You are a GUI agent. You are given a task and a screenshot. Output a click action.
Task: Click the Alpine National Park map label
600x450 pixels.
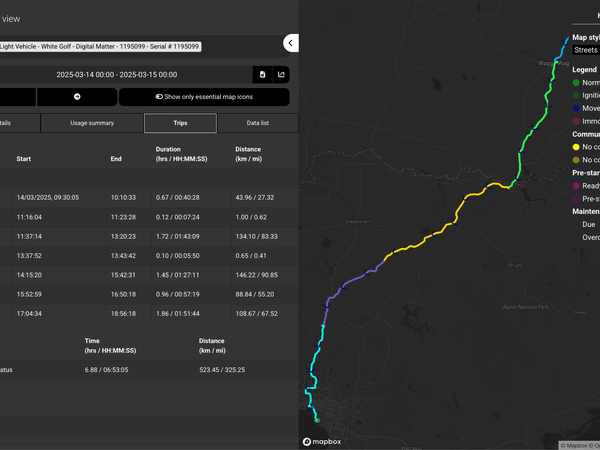[x=525, y=307]
